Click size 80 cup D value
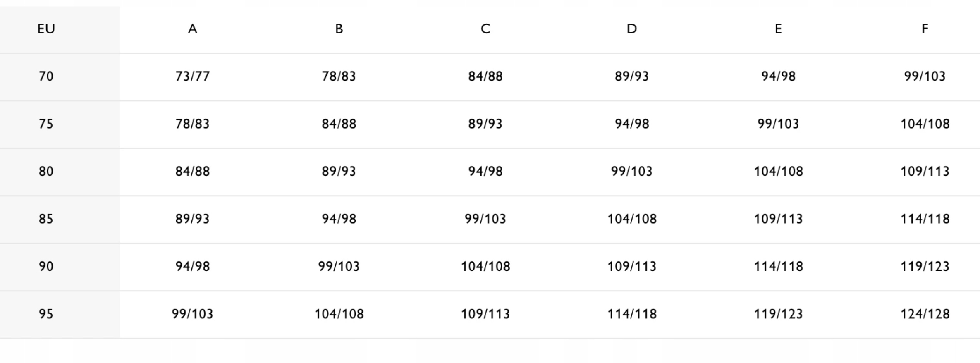This screenshot has height=363, width=980. point(631,171)
